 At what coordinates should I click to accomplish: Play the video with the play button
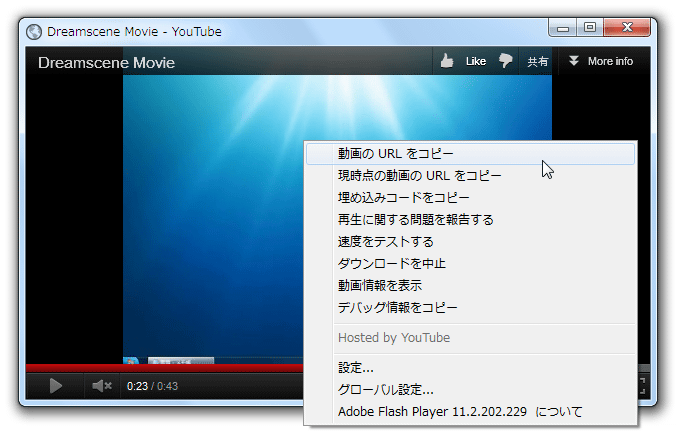click(x=55, y=386)
